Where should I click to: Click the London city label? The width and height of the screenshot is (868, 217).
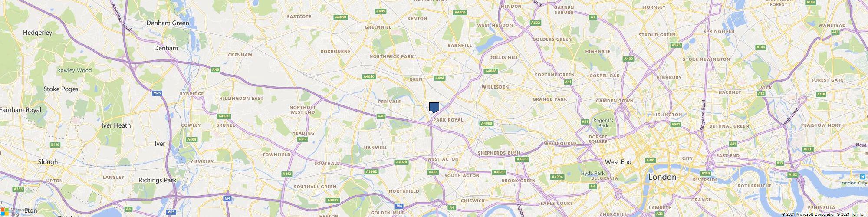662,177
